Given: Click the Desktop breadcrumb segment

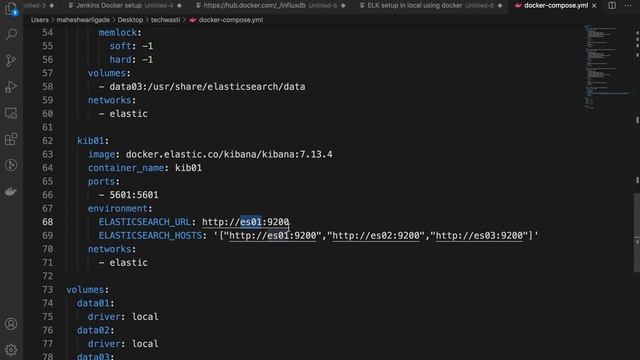Looking at the screenshot, I should click(130, 20).
